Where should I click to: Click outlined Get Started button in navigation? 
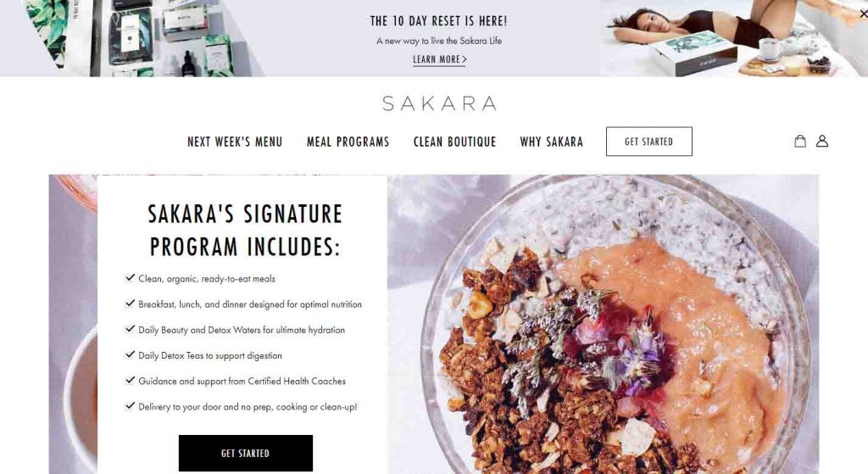point(648,142)
